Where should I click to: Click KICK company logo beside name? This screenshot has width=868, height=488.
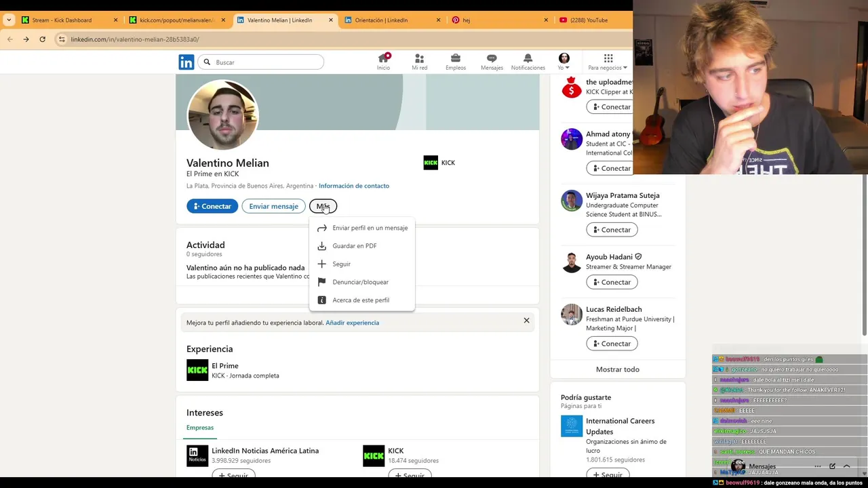coord(431,163)
